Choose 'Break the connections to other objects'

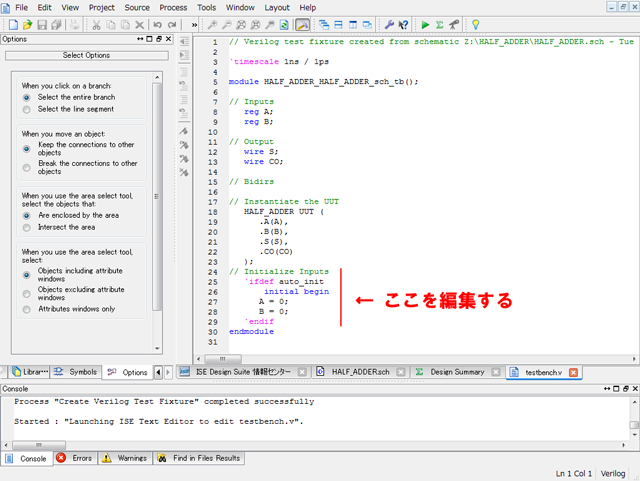[27, 167]
